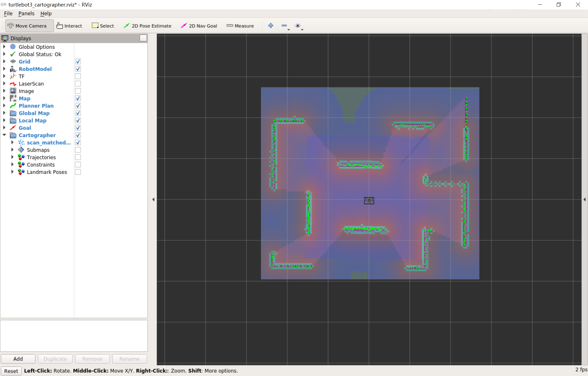The width and height of the screenshot is (588, 376).
Task: Select the Move Camera tool
Action: tap(27, 26)
